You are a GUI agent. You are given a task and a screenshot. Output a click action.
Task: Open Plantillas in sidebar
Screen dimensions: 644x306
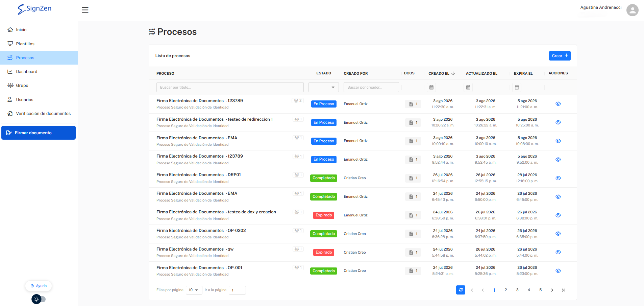tap(39, 44)
